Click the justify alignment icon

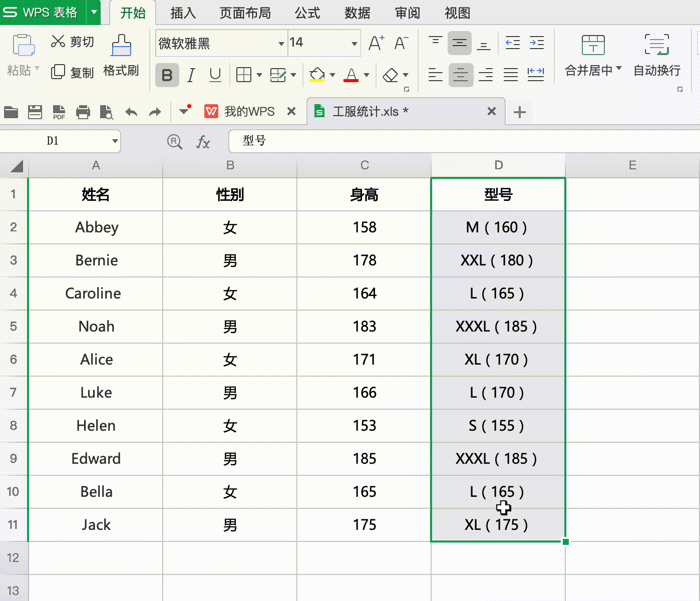point(511,75)
